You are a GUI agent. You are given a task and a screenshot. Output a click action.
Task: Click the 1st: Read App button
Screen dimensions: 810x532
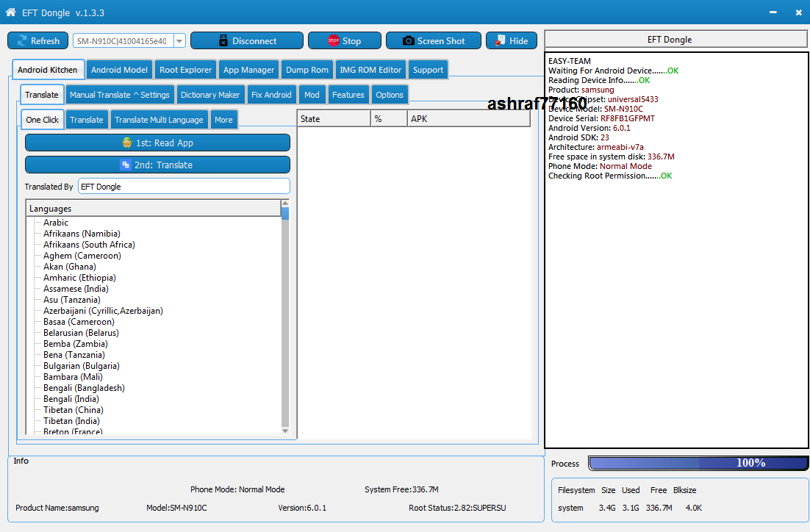coord(157,143)
